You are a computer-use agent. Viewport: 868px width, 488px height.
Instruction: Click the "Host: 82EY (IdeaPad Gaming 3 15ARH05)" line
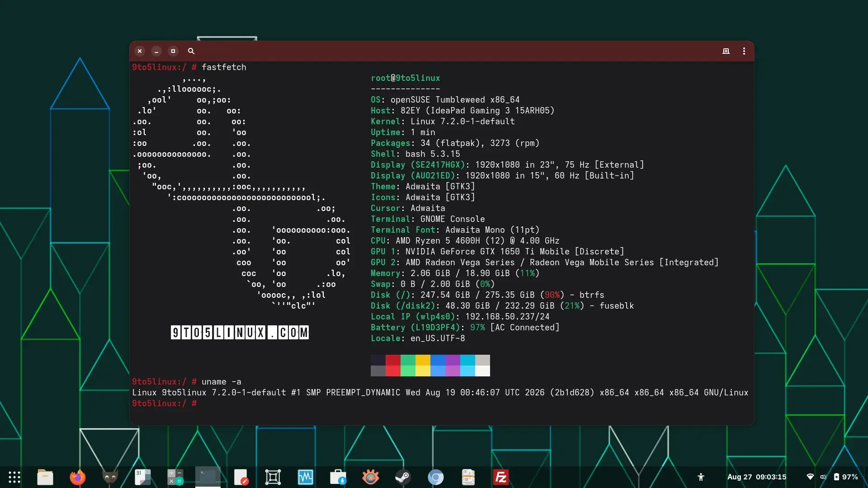462,111
